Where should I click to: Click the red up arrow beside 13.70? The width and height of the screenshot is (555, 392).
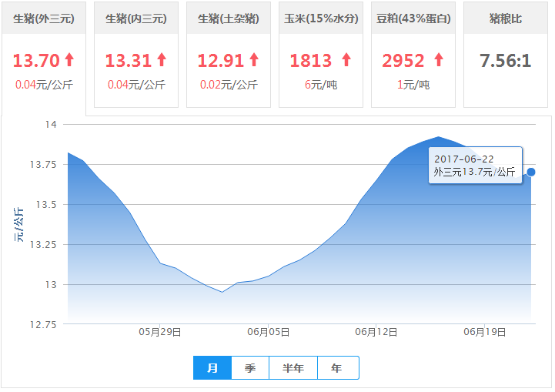[x=69, y=59]
